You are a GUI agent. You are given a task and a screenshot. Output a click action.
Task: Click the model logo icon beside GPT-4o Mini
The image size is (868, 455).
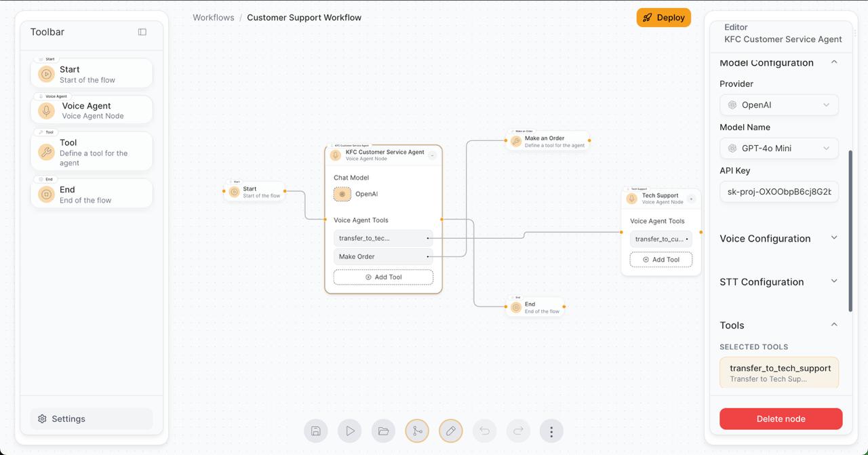pyautogui.click(x=732, y=149)
